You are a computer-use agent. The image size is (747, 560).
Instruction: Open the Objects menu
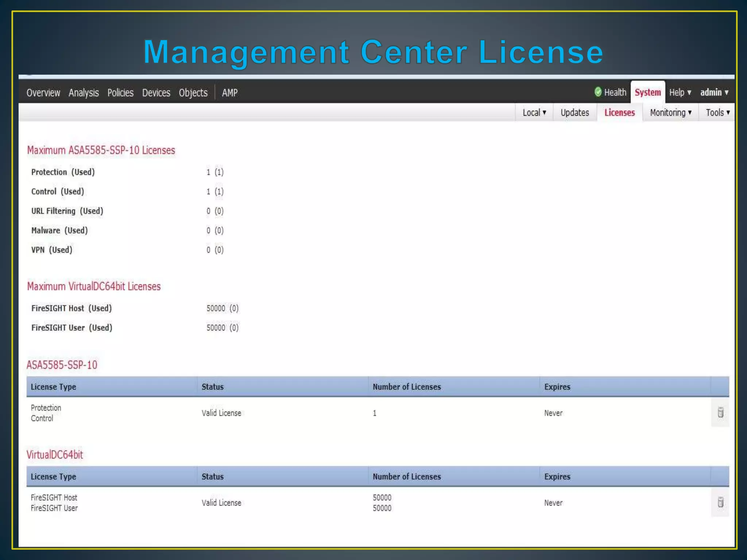click(x=193, y=93)
